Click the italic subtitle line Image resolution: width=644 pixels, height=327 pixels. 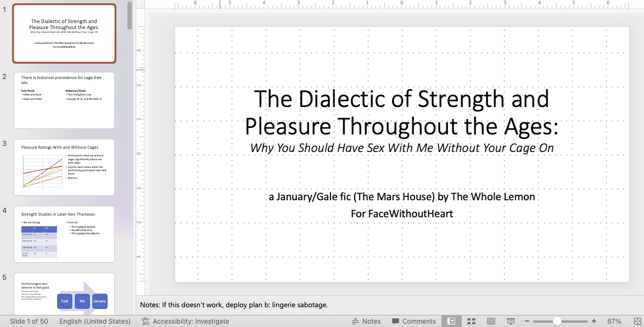(x=402, y=148)
